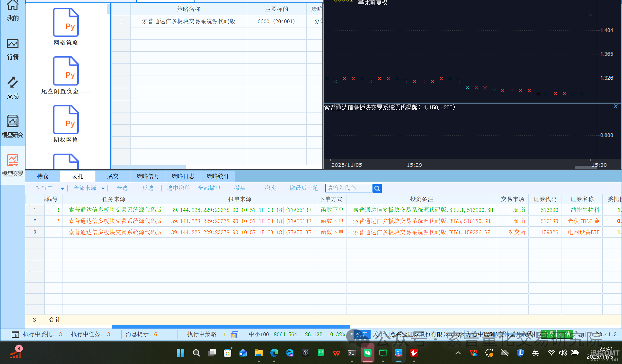Select the 模型交易 model trading section
The image size is (622, 364).
[12, 166]
